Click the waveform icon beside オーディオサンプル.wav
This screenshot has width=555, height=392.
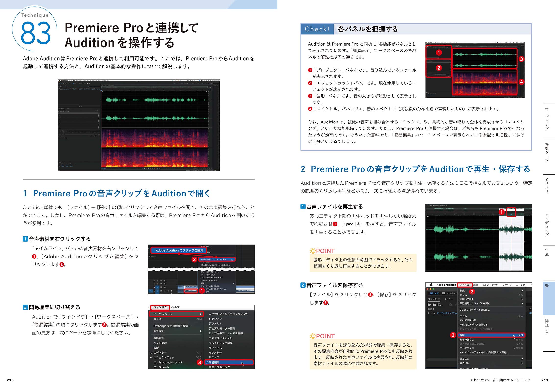pos(434,313)
